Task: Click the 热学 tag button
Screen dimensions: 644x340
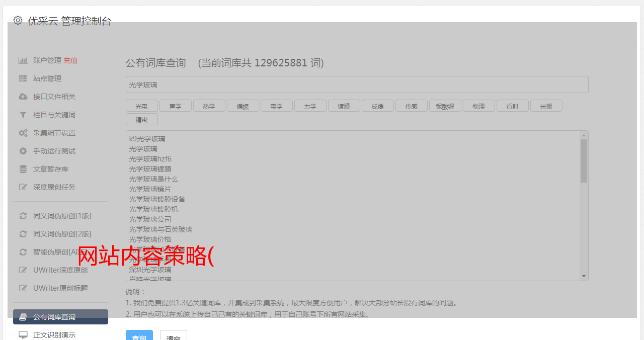Action: 209,106
